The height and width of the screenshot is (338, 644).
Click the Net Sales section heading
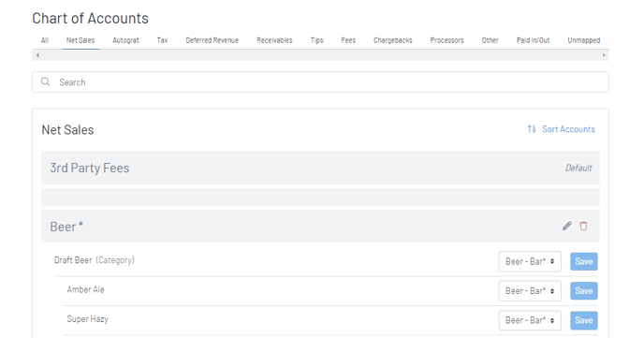67,130
